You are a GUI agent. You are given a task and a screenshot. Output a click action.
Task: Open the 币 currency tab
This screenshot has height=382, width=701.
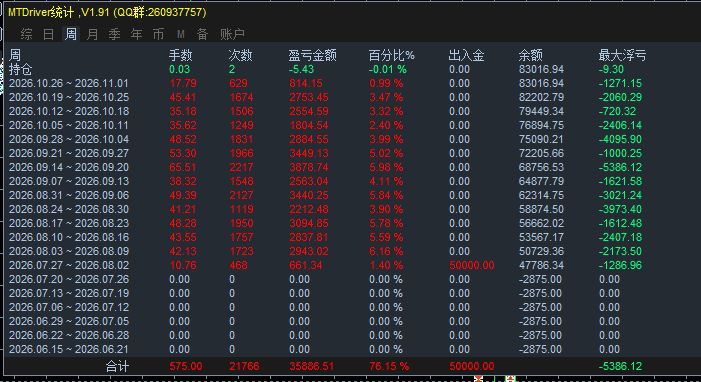[158, 34]
